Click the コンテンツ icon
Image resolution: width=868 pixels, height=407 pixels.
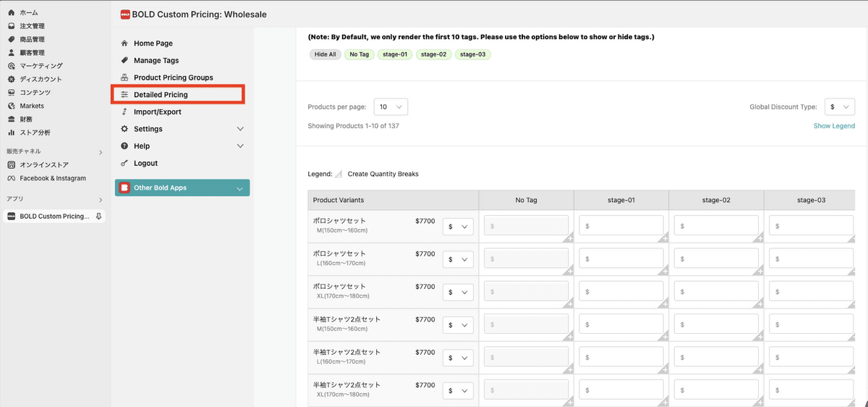point(12,93)
